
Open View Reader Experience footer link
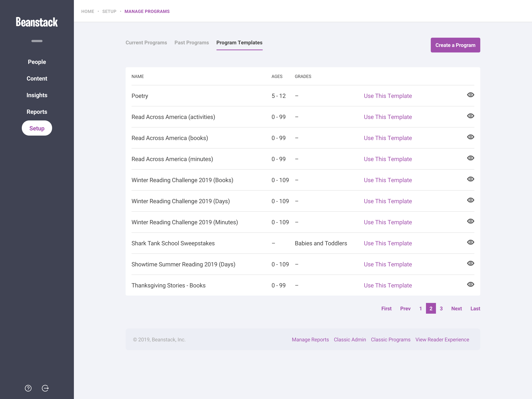pyautogui.click(x=442, y=340)
